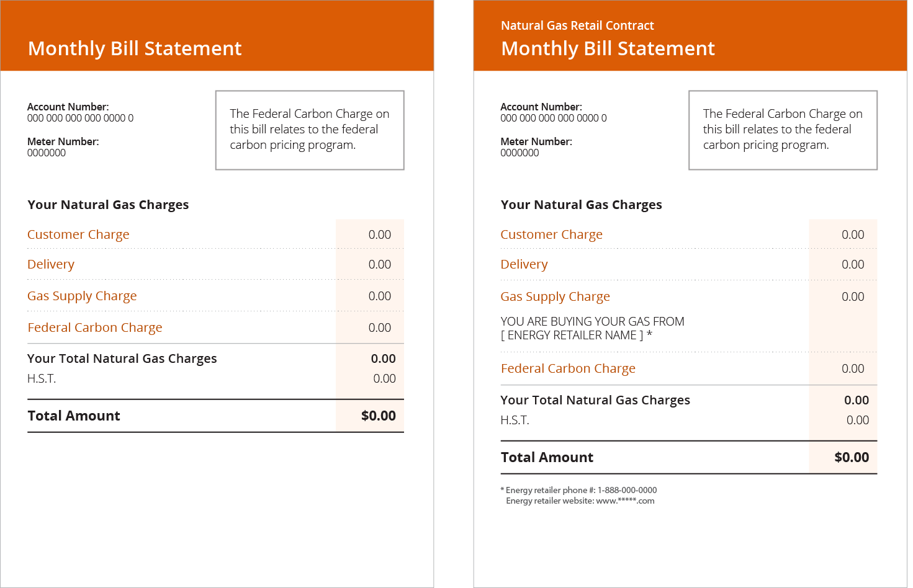Viewport: 913px width, 588px height.
Task: Click Gas Supply Charge in the non-contract bill
Action: (x=82, y=296)
